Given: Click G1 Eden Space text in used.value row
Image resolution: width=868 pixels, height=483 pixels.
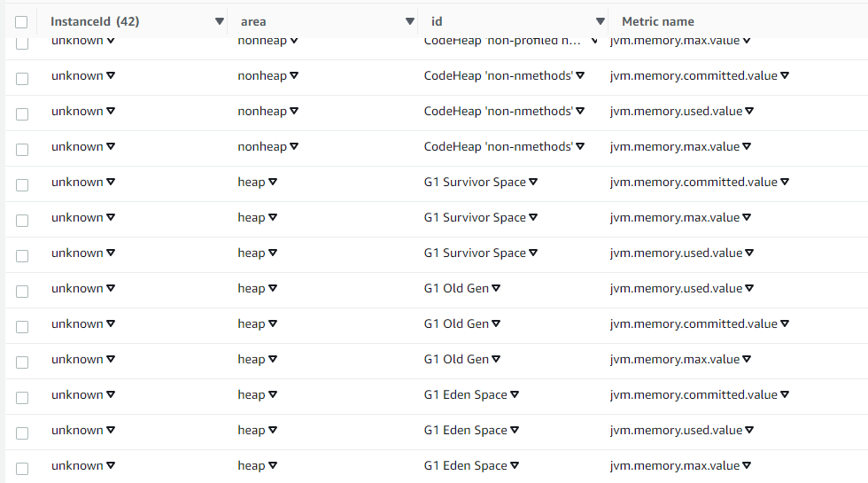Looking at the screenshot, I should point(465,430).
